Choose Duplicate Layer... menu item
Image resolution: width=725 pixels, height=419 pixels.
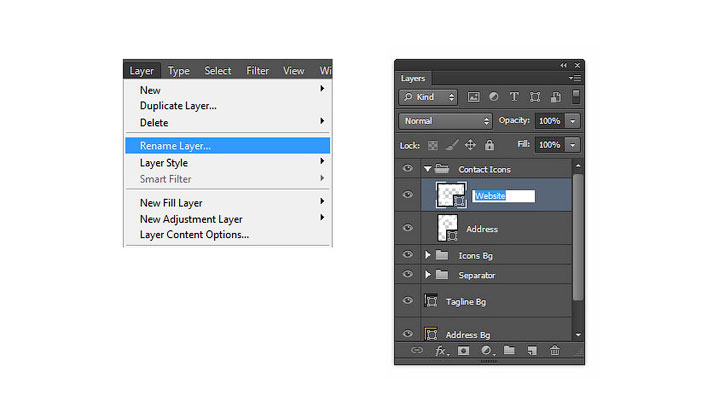pyautogui.click(x=227, y=106)
